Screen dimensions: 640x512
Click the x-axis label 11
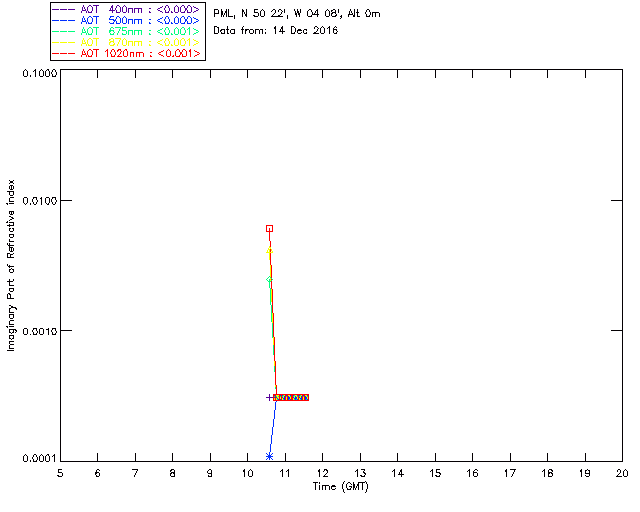click(x=285, y=473)
